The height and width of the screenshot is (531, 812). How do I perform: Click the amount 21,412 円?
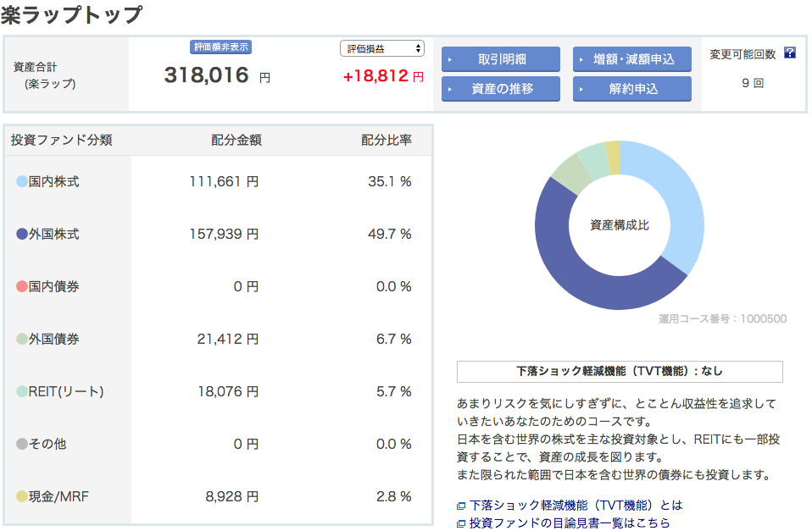228,339
